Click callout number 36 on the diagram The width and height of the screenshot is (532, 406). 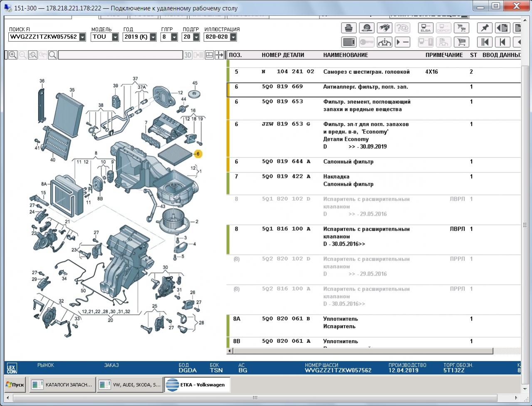pos(42,81)
